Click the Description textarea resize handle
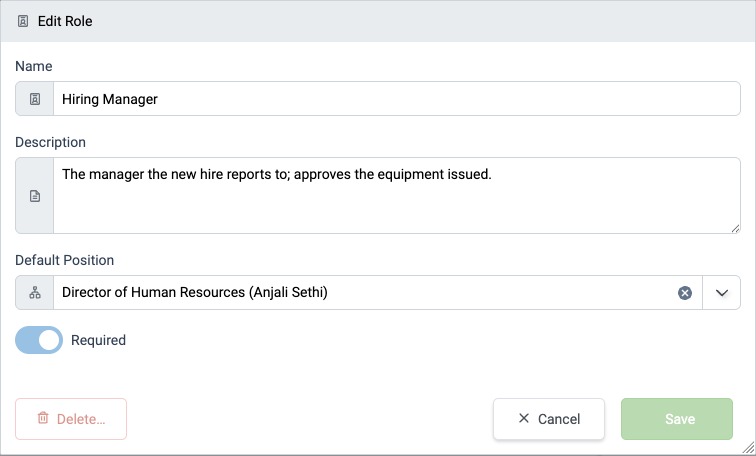 point(735,228)
